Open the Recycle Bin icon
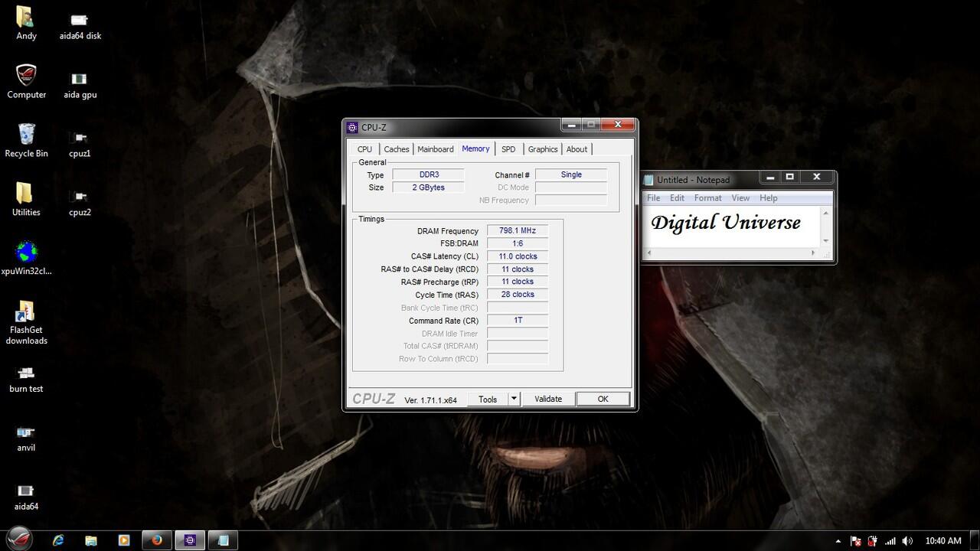 point(26,140)
